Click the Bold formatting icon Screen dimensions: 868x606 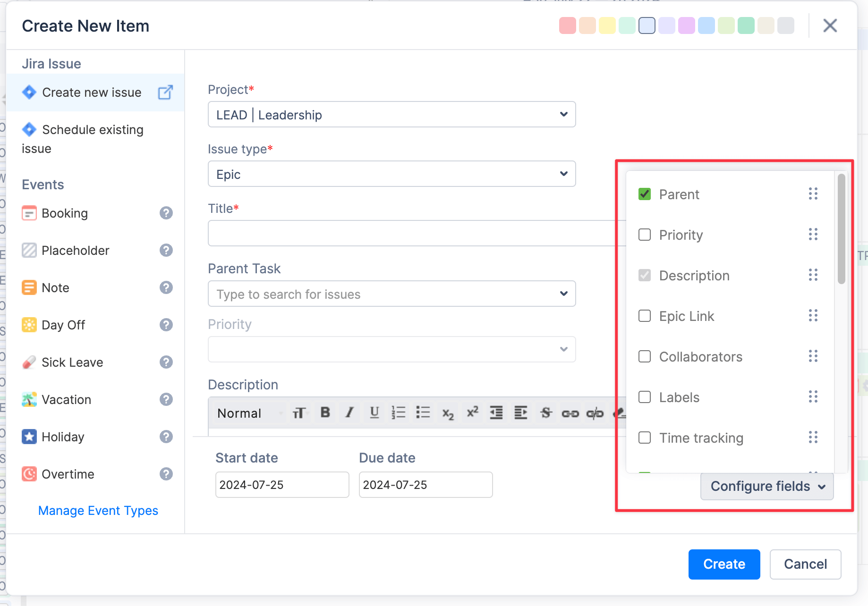point(325,413)
